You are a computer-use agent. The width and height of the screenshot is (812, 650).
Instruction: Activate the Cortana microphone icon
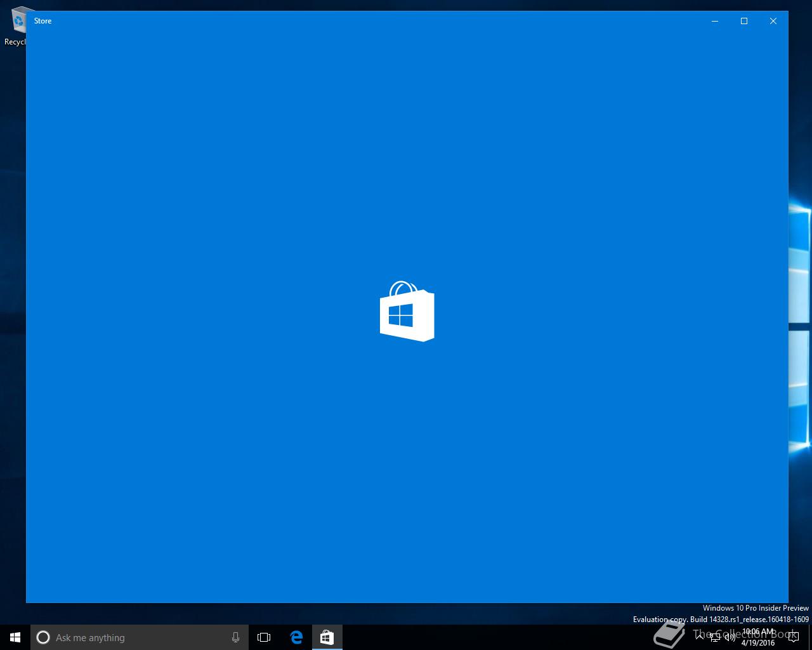[235, 637]
